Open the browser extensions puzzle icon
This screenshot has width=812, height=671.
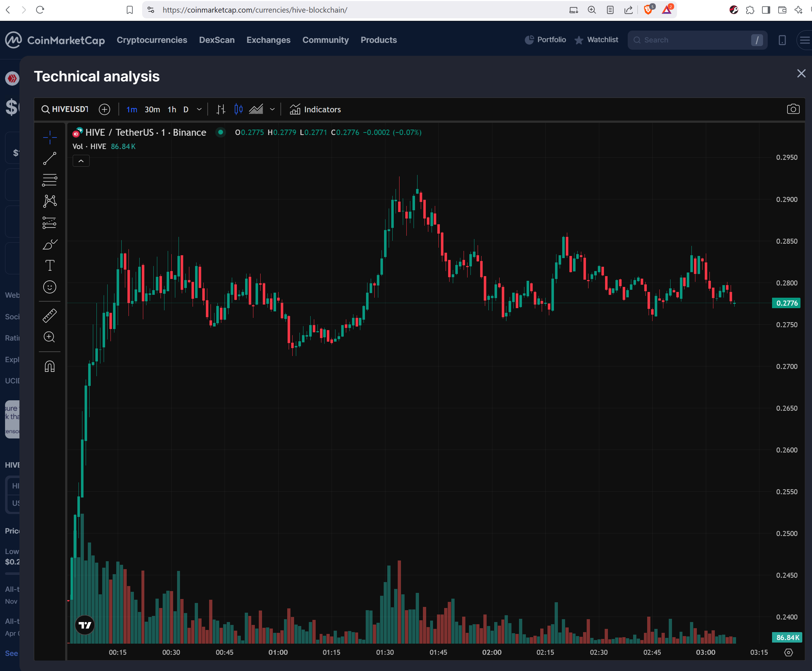click(x=750, y=10)
